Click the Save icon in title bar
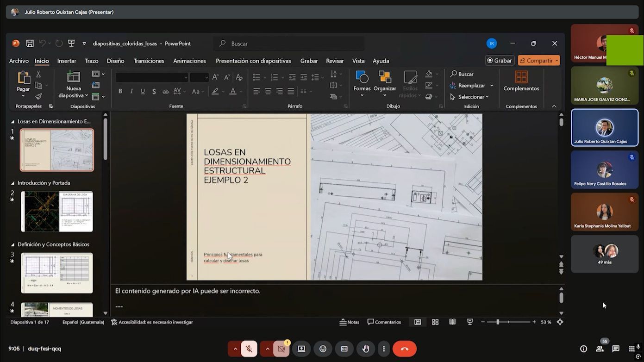 30,44
